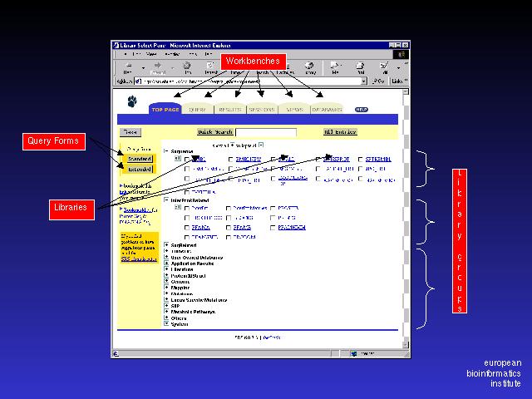This screenshot has width=532, height=399.
Task: Open the History toolbar icon
Action: click(x=309, y=67)
